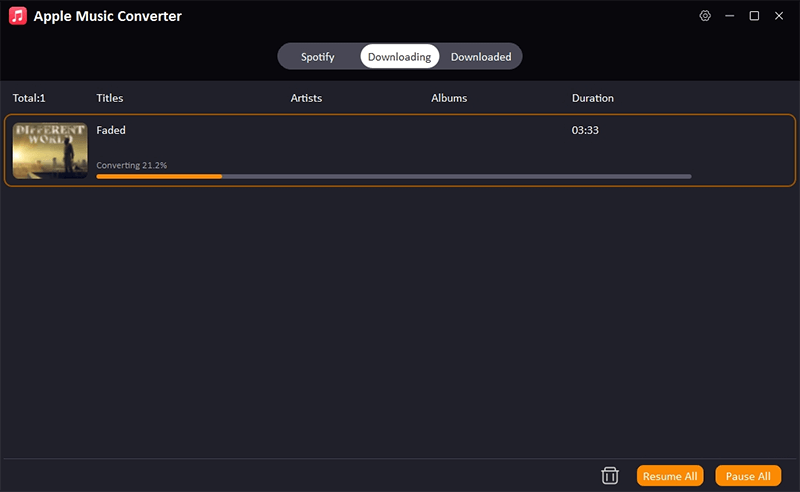Select the Faded song title
Viewport: 800px width, 492px height.
(x=111, y=130)
